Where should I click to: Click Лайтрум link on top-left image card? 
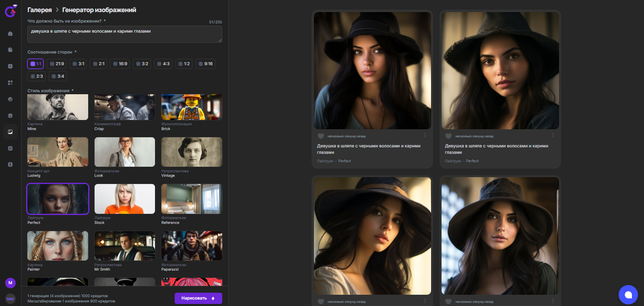325,161
